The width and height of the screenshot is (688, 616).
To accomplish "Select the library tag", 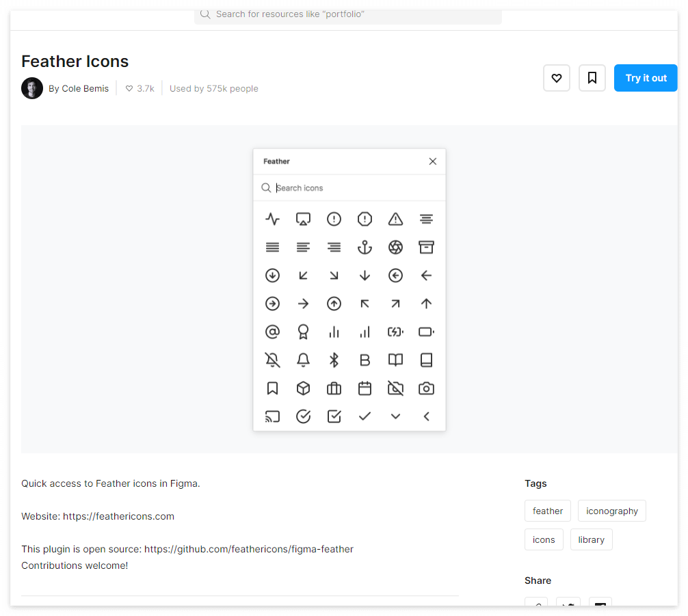I will click(591, 539).
